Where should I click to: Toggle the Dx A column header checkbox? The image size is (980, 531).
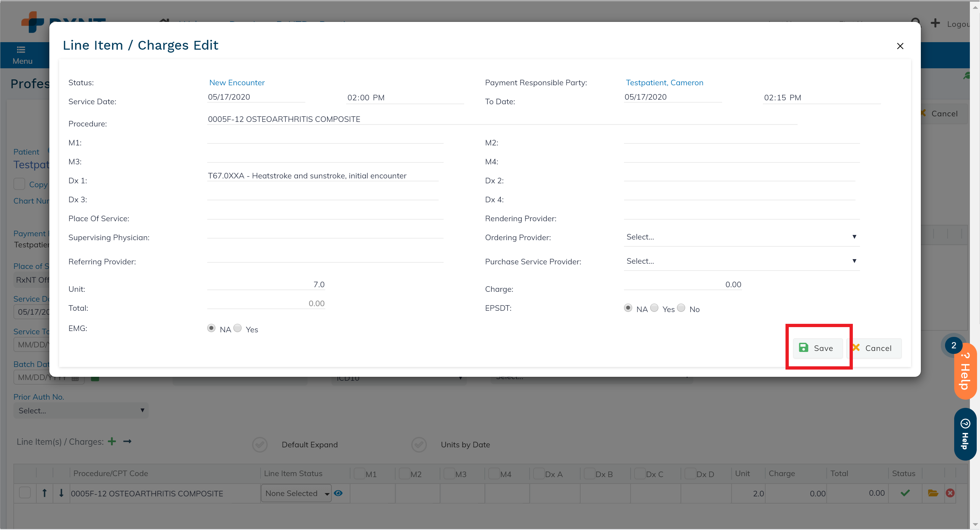539,473
